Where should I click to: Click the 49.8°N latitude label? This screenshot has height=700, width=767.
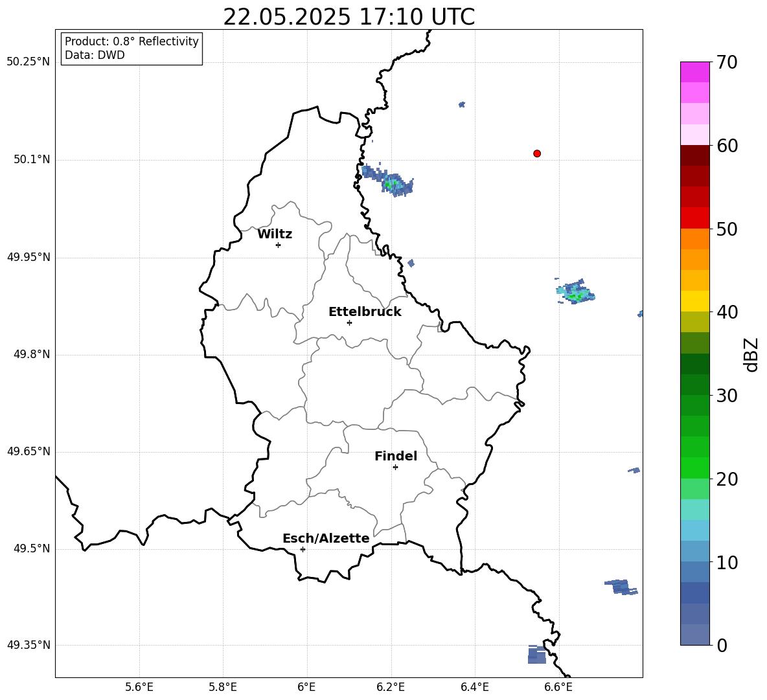[32, 354]
